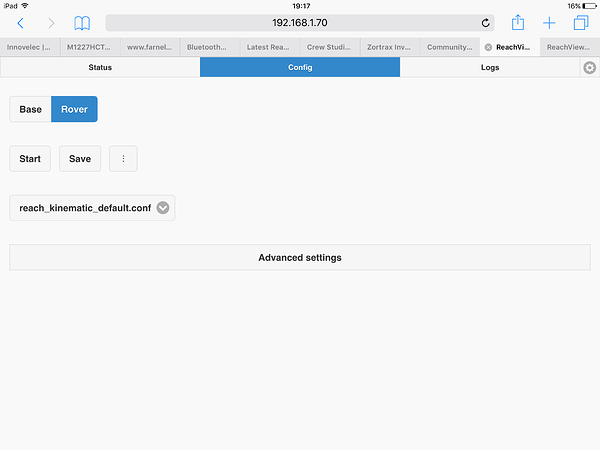Close the ReachVi... browser tab
600x450 pixels.
tap(488, 47)
